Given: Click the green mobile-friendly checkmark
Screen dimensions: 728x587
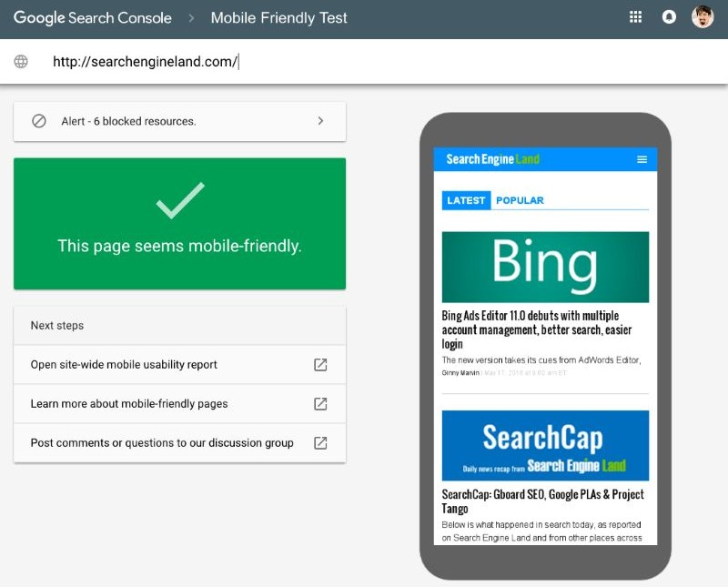Looking at the screenshot, I should coord(180,200).
